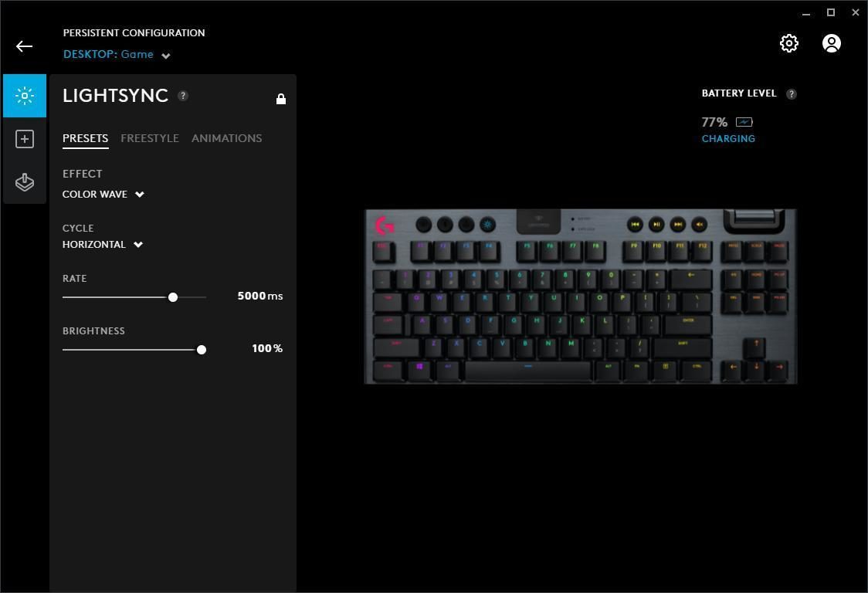This screenshot has height=593, width=868.
Task: Open the settings gear icon
Action: tap(788, 43)
